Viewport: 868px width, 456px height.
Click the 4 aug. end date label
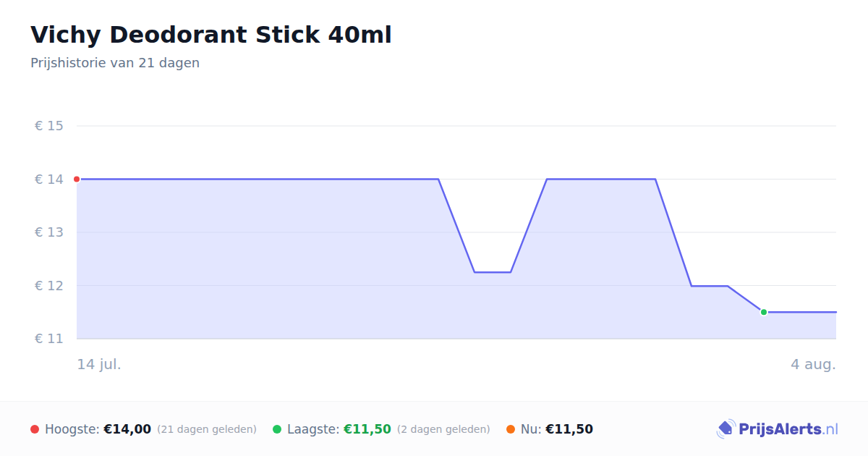click(813, 364)
